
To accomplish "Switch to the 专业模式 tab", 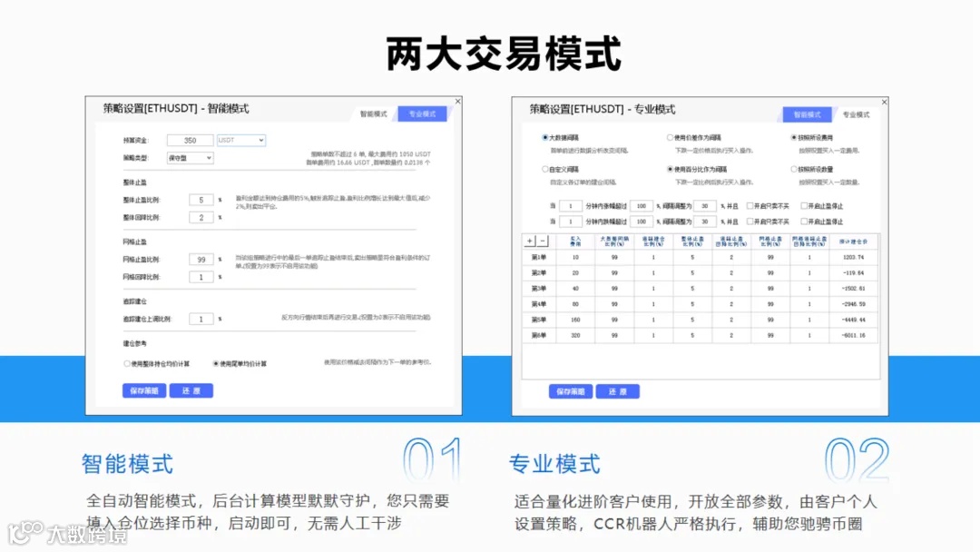I will [x=424, y=113].
